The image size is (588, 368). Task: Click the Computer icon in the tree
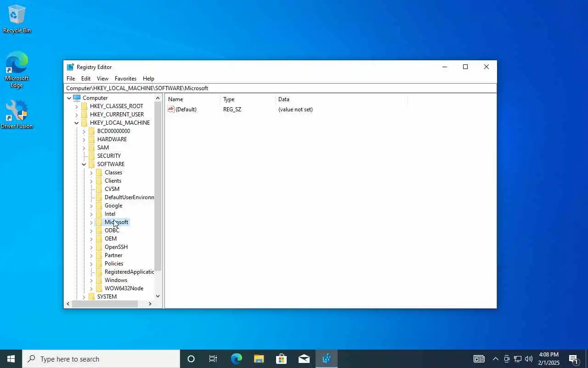coord(77,98)
